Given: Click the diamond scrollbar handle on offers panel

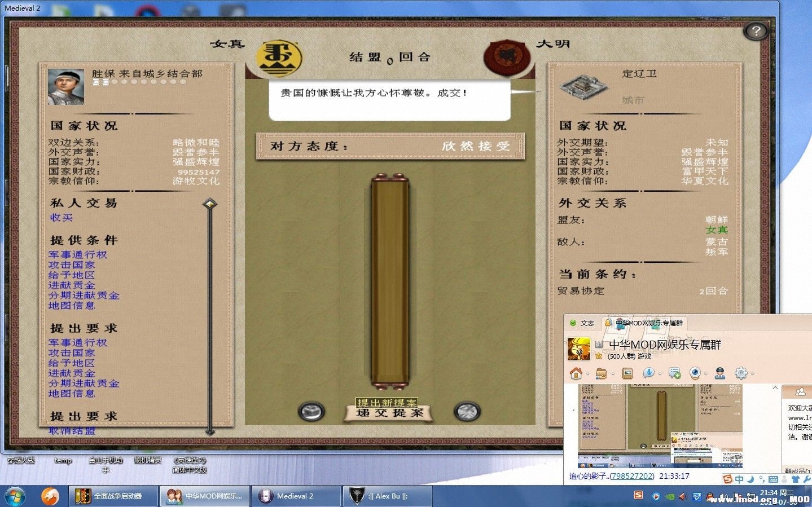Looking at the screenshot, I should coord(211,204).
